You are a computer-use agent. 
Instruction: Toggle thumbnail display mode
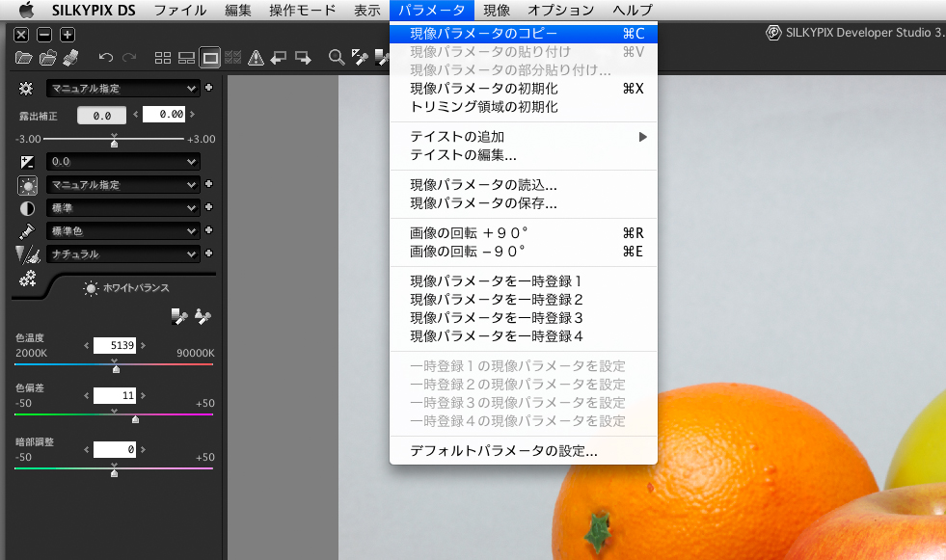pyautogui.click(x=163, y=57)
